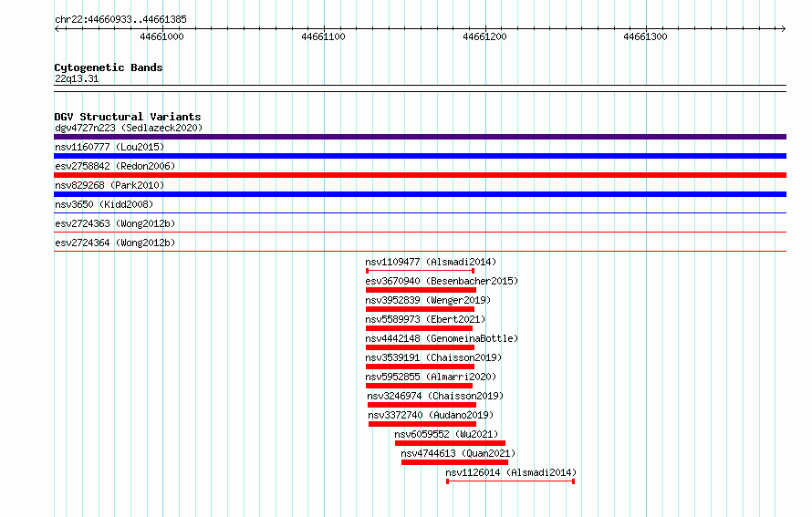Open esv2724364 (Wong2012b) variant label
The height and width of the screenshot is (517, 812).
[x=115, y=243]
